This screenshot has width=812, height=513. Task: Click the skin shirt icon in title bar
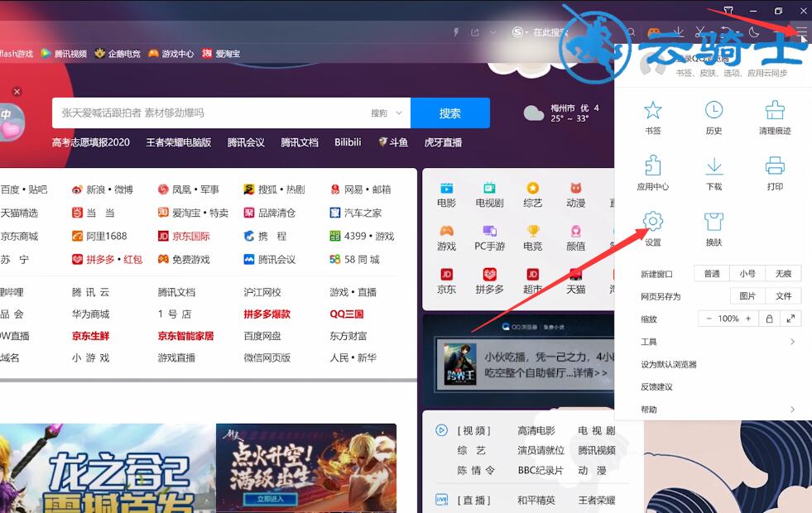(728, 10)
